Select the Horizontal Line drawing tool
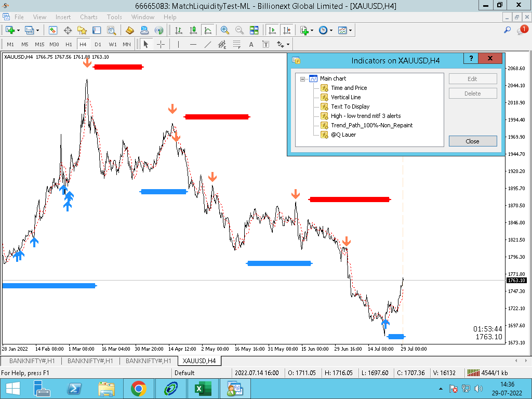Image resolution: width=532 pixels, height=399 pixels. click(x=193, y=45)
